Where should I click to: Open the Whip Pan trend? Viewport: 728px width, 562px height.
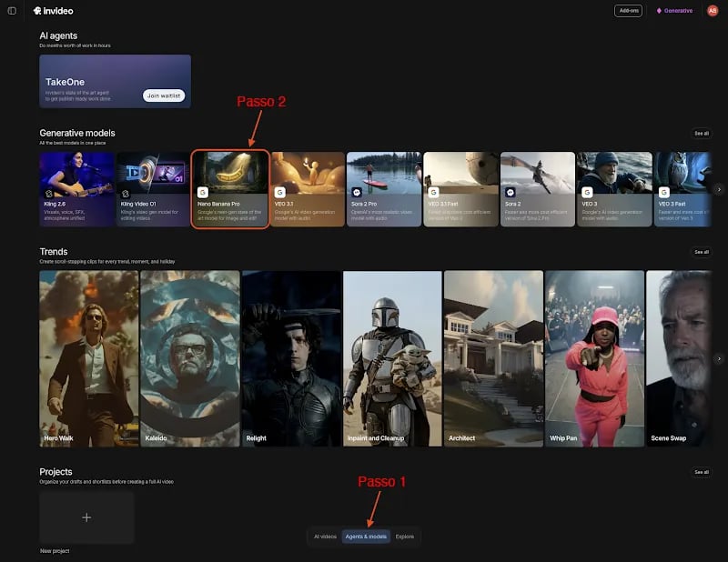(x=595, y=358)
